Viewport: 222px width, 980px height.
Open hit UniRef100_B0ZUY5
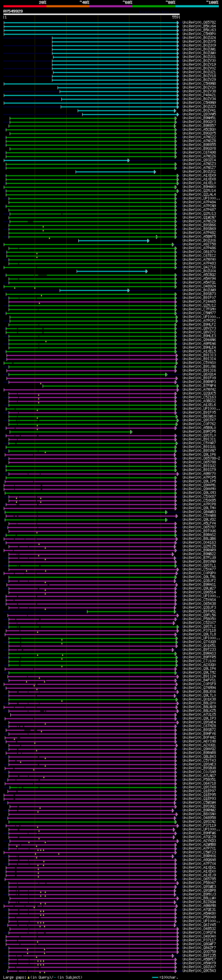point(199,41)
